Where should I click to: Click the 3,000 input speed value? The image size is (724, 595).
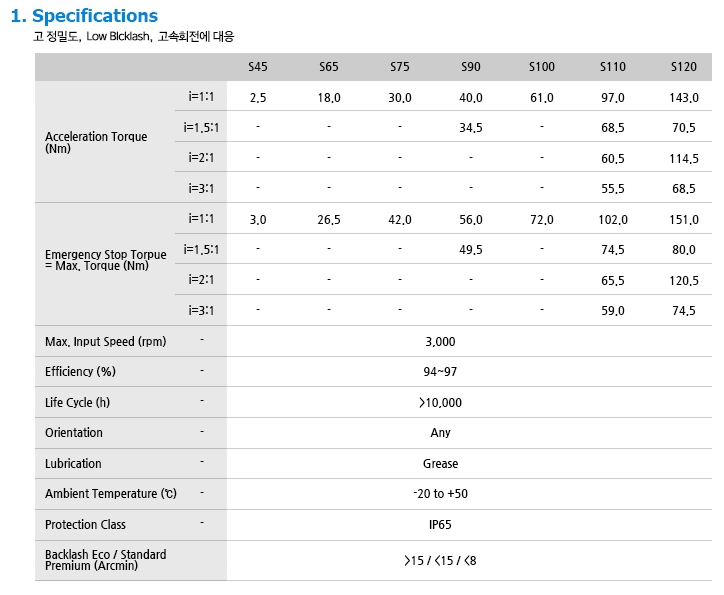click(440, 342)
